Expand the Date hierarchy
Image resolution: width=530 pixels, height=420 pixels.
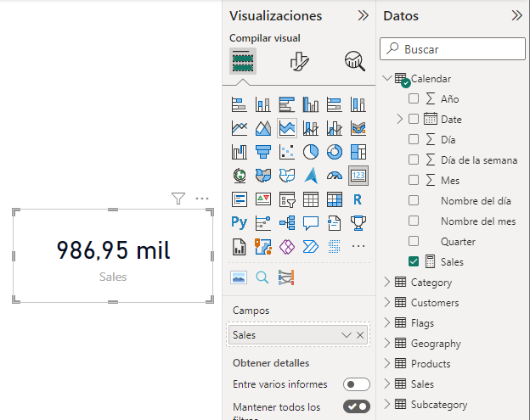(x=400, y=119)
